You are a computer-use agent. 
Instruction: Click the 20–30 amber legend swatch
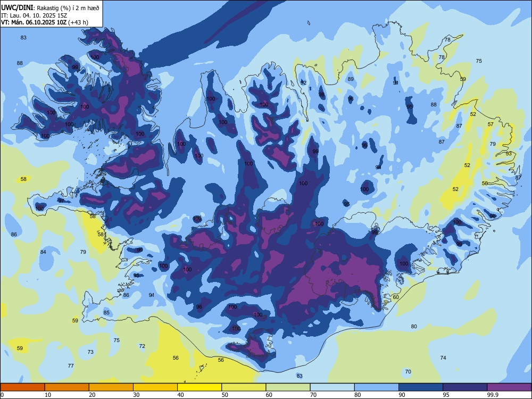(111, 387)
